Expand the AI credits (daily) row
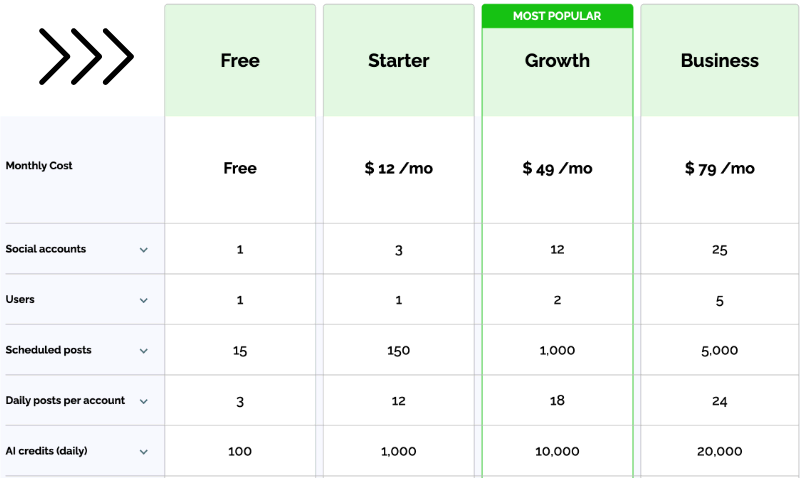Image resolution: width=800 pixels, height=478 pixels. pyautogui.click(x=143, y=452)
